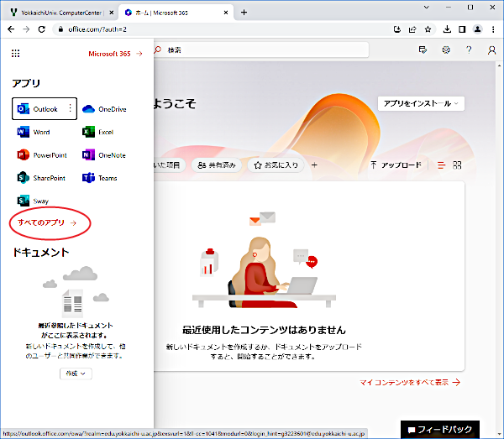Screen dimensions: 504x439
Task: Open the account profile icon in Microsoft 365 header
Action: pyautogui.click(x=491, y=50)
